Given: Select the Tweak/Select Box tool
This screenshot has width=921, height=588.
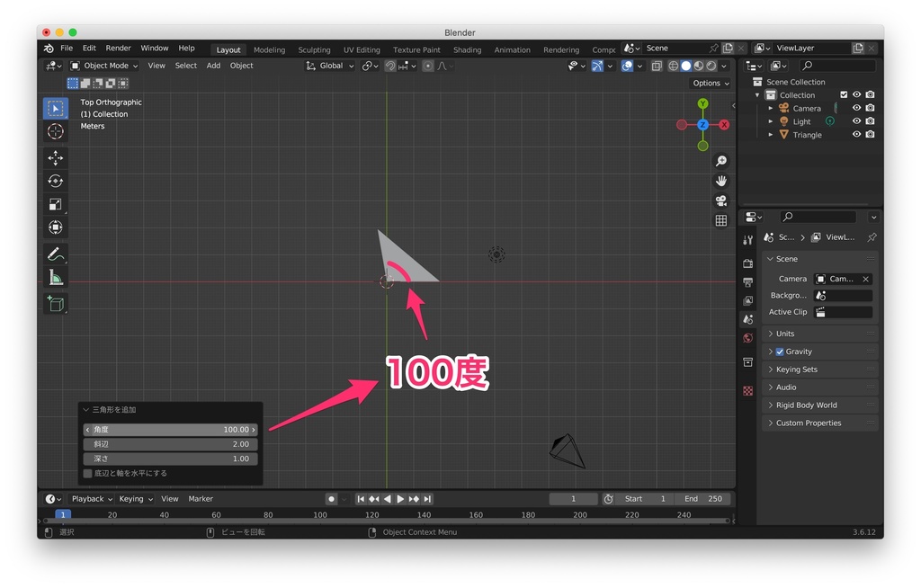Looking at the screenshot, I should (56, 107).
